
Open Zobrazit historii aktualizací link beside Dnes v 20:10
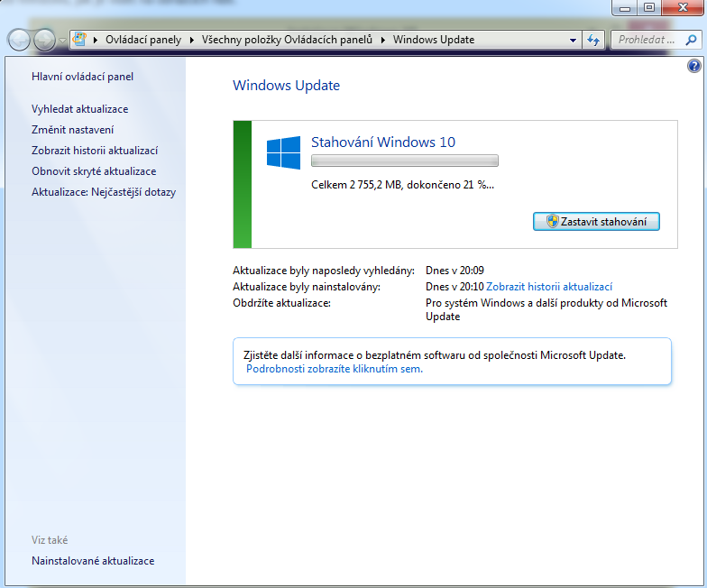pyautogui.click(x=549, y=287)
